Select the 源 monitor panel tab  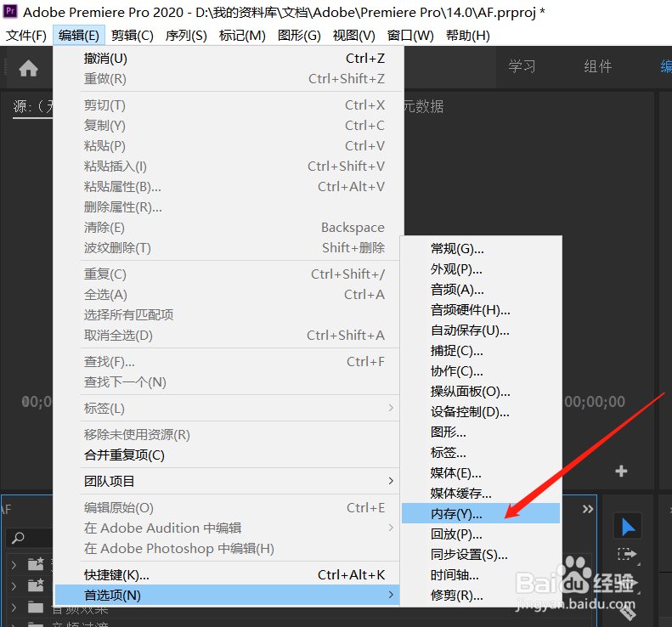pyautogui.click(x=33, y=106)
